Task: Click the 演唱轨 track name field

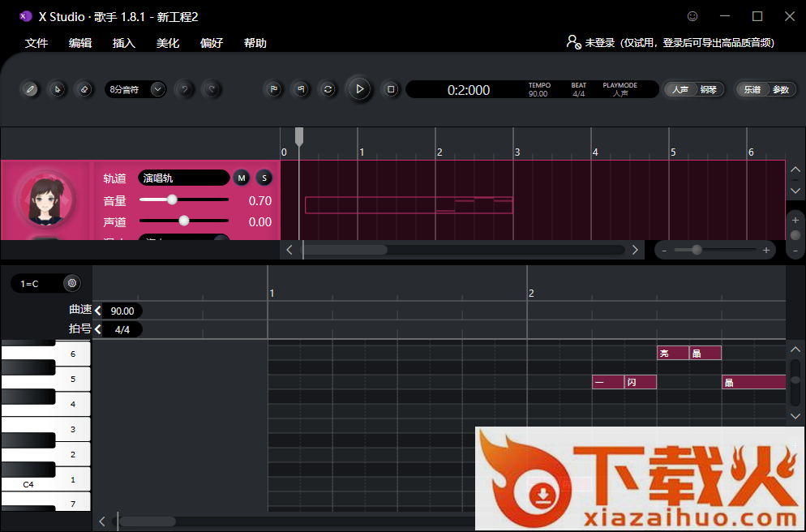Action: tap(183, 178)
